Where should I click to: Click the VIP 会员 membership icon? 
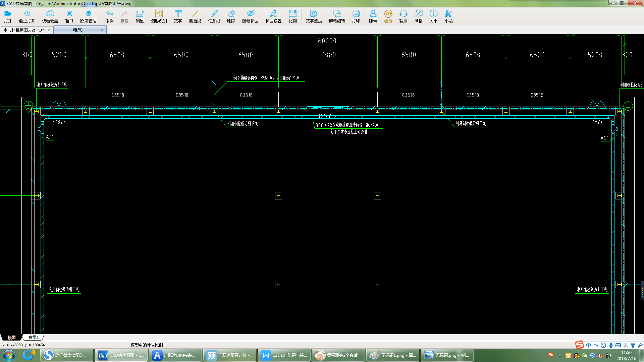[388, 16]
